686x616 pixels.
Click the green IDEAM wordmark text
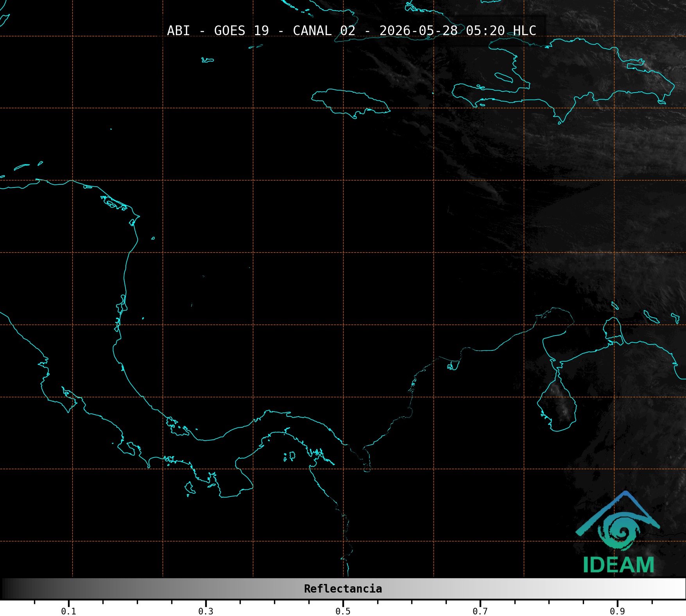pos(618,565)
